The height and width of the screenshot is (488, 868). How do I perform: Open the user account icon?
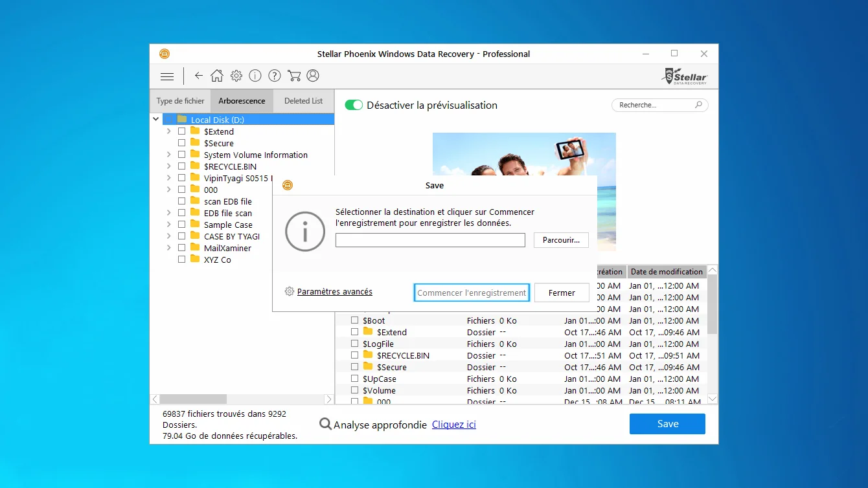point(313,76)
